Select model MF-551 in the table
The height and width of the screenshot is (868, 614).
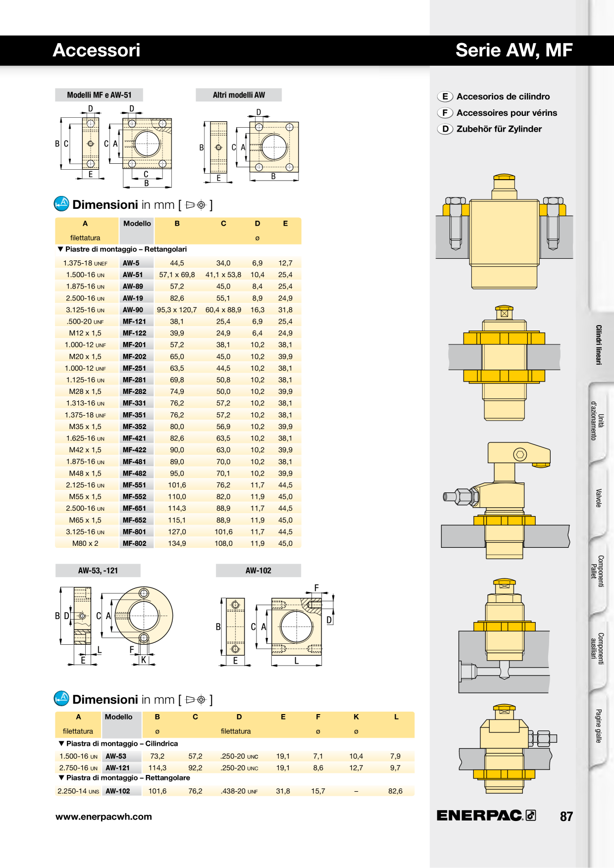pos(137,485)
